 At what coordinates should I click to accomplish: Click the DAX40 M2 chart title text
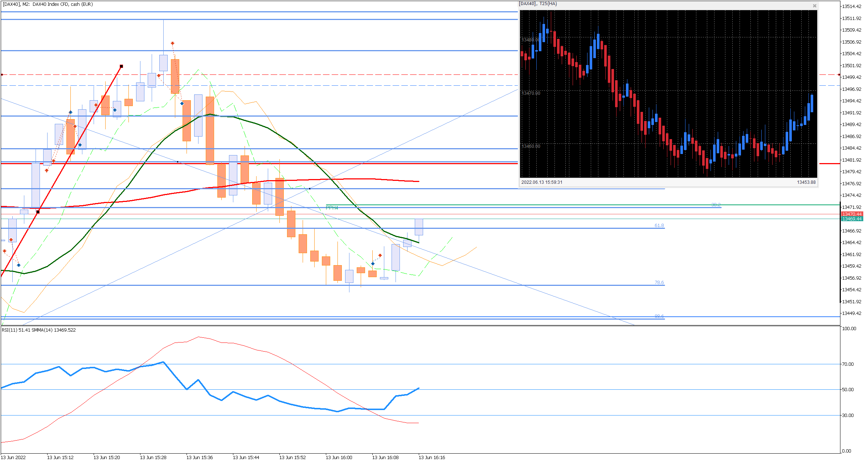[x=48, y=4]
